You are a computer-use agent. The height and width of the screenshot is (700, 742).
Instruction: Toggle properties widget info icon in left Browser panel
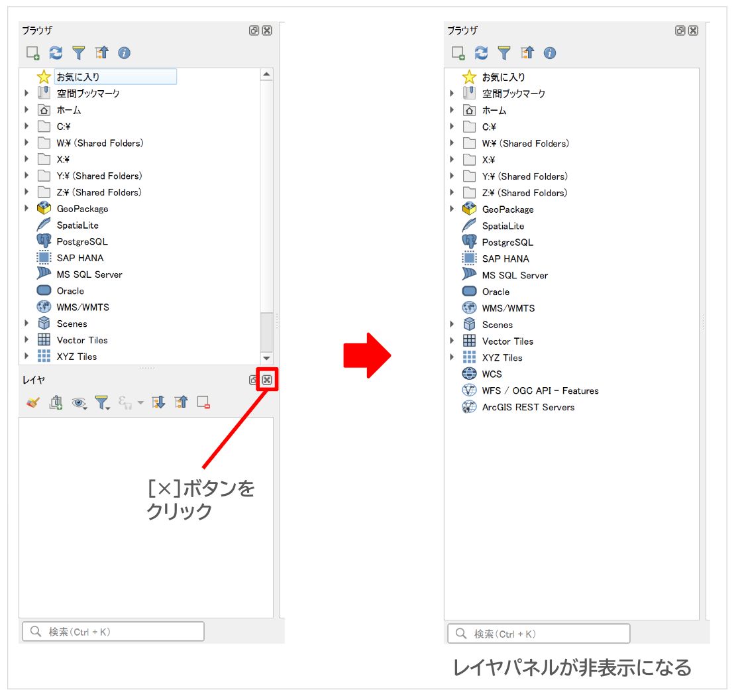point(125,53)
